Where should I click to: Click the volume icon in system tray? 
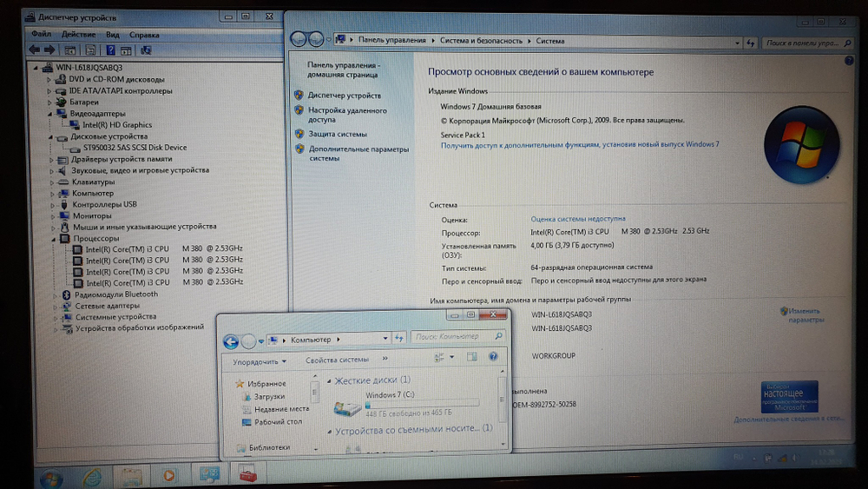[x=795, y=458]
